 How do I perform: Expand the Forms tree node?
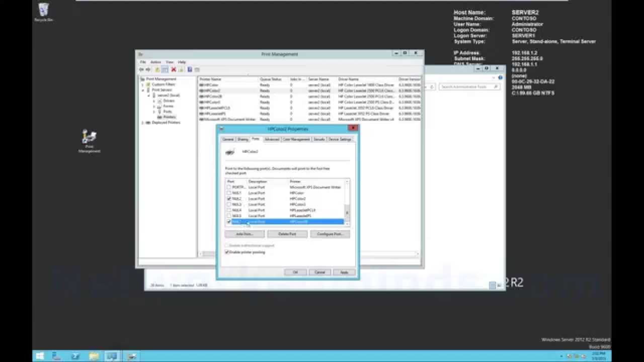point(154,106)
